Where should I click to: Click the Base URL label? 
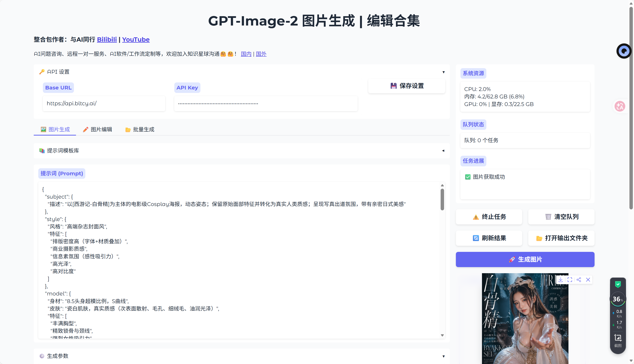click(x=58, y=88)
